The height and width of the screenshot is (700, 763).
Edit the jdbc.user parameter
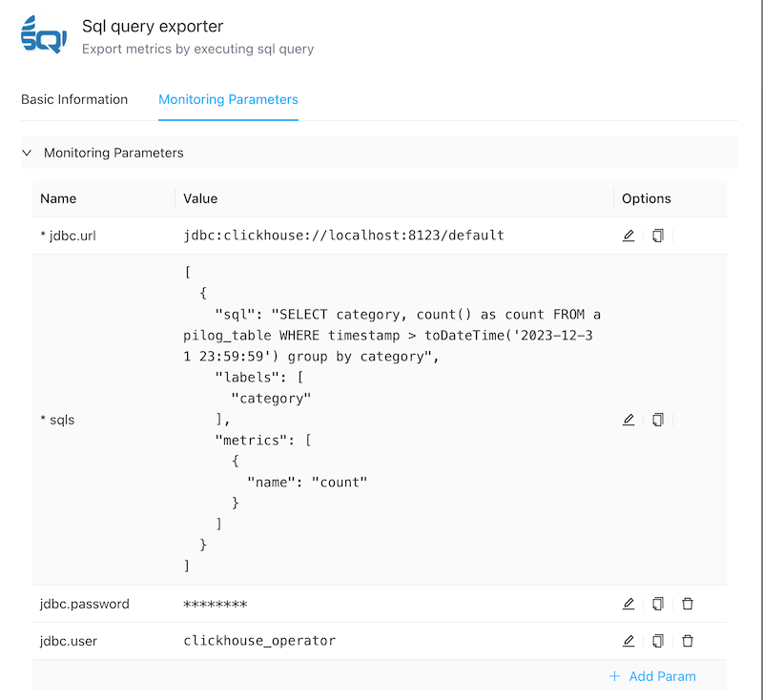(628, 641)
